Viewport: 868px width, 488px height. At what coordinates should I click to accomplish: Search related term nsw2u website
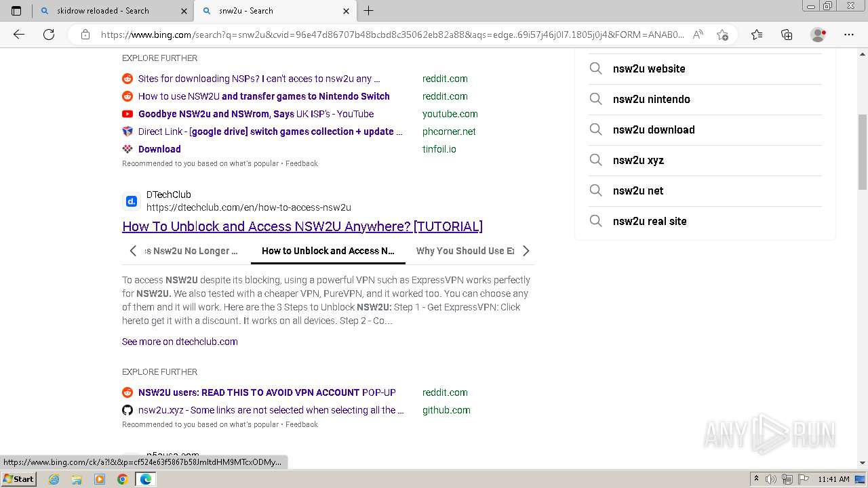[649, 68]
